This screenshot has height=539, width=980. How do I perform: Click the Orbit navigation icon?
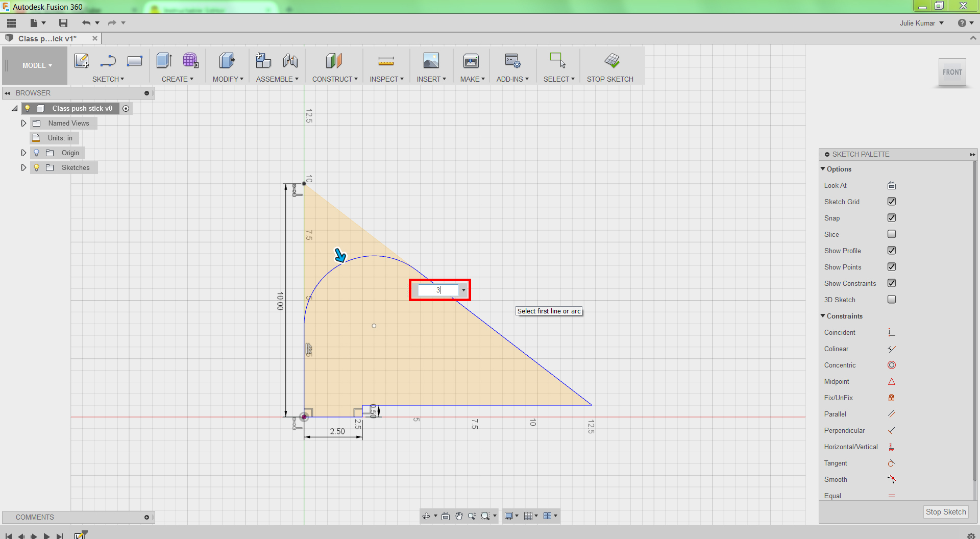[x=426, y=516]
